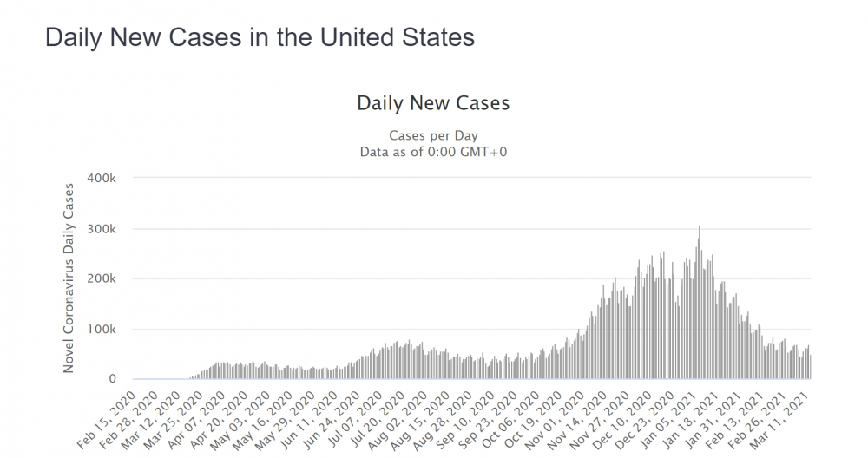Select the tallest bar peaking above 300k
The image size is (868, 458).
[x=699, y=302]
